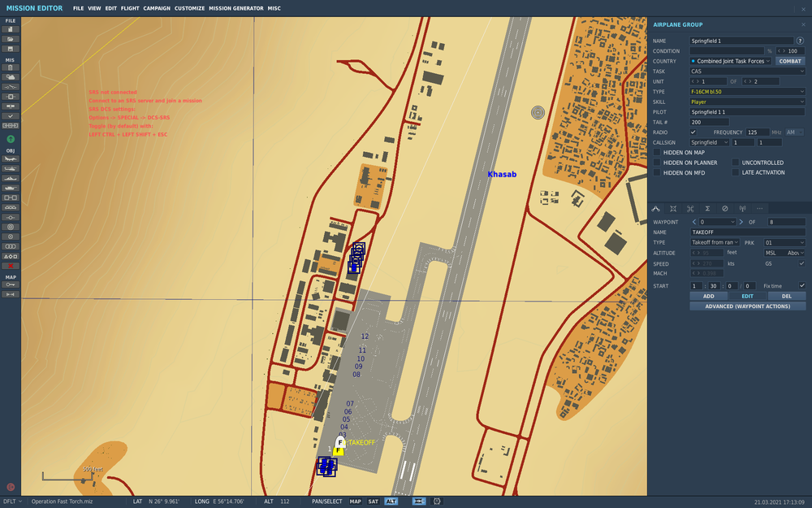Click the COMBAT button
812x508 pixels.
click(x=788, y=61)
